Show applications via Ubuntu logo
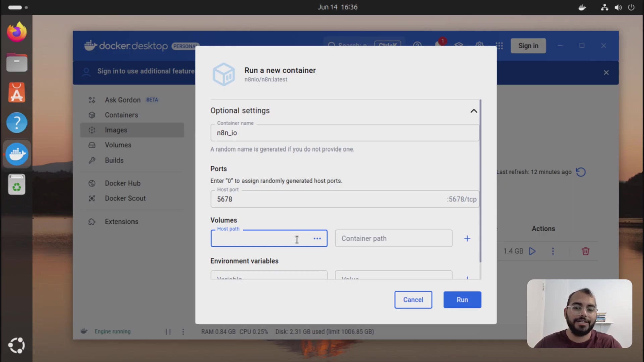Image resolution: width=644 pixels, height=362 pixels. click(x=17, y=345)
